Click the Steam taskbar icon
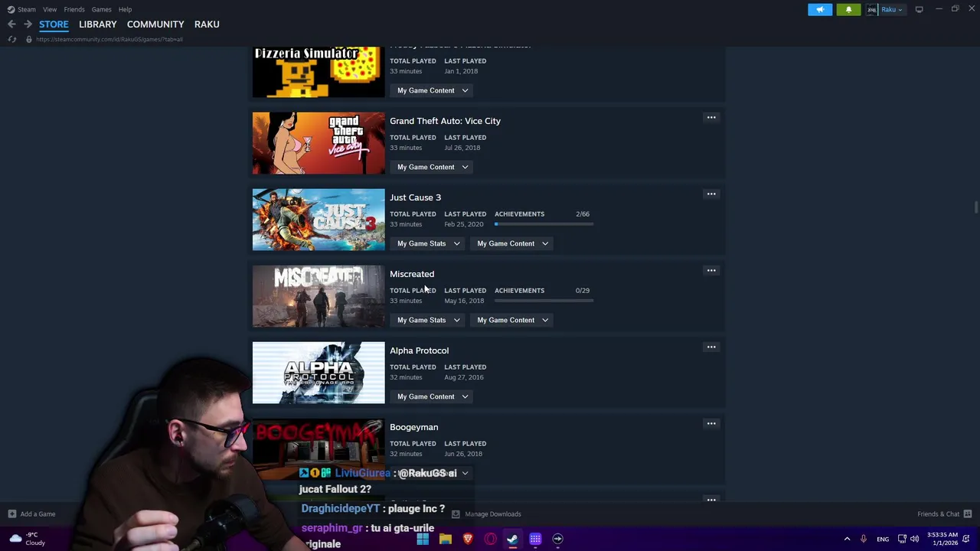The height and width of the screenshot is (551, 980). point(512,539)
